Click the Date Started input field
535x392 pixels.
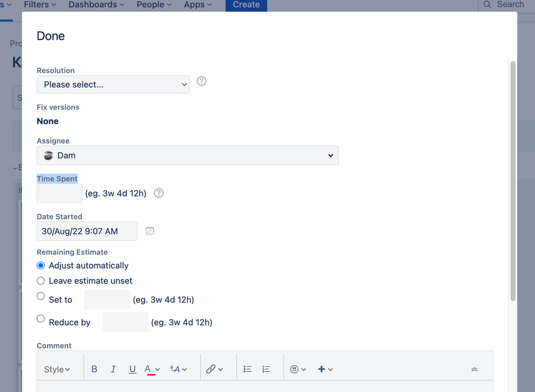[87, 231]
